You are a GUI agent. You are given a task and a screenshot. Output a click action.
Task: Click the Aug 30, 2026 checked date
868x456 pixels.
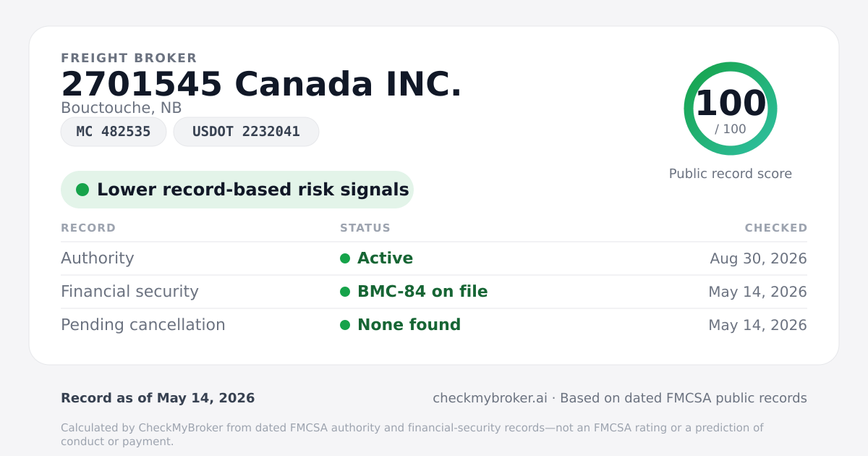[758, 258]
